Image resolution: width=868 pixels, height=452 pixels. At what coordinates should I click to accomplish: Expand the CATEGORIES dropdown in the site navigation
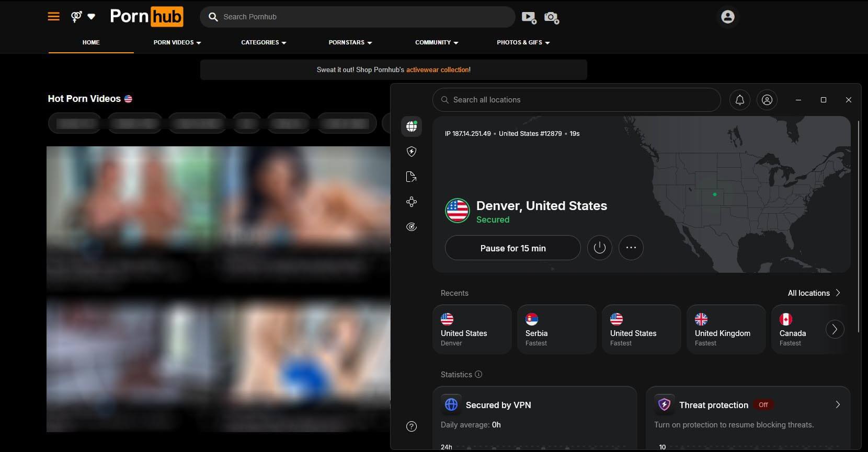264,42
